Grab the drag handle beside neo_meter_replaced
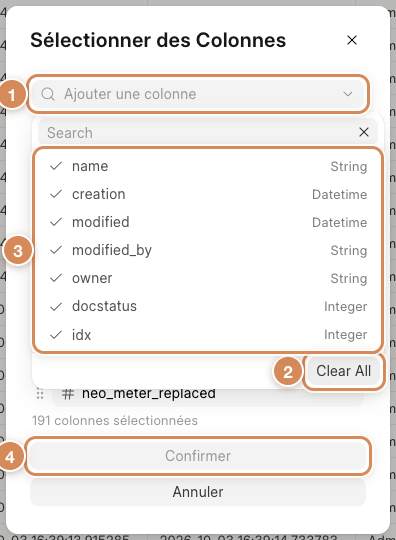396x540 pixels. coord(40,394)
